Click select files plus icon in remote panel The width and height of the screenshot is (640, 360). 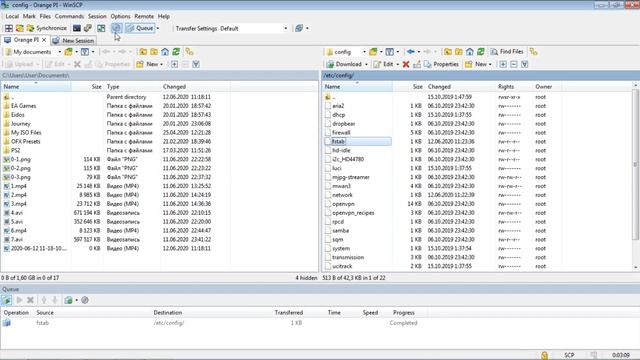[503, 64]
